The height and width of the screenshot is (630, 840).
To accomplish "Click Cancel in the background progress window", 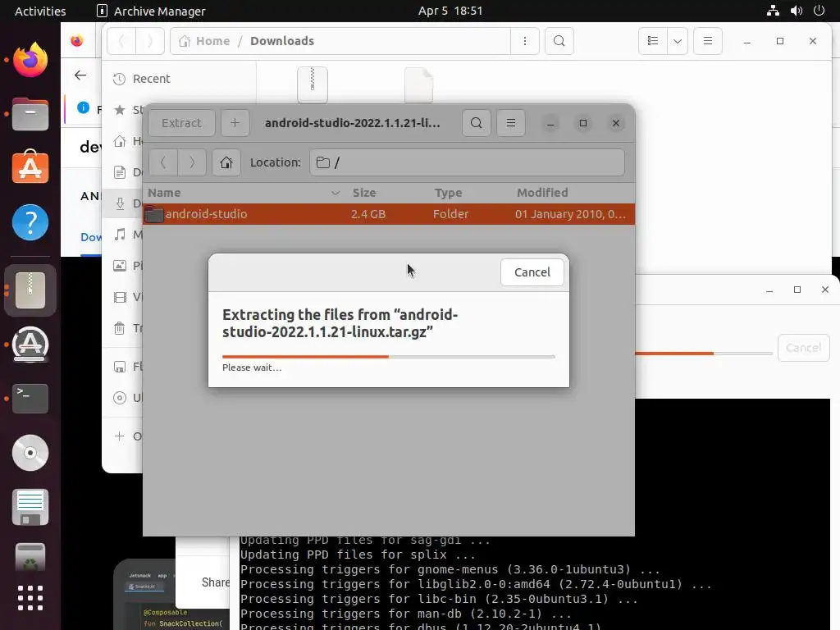I will point(804,348).
